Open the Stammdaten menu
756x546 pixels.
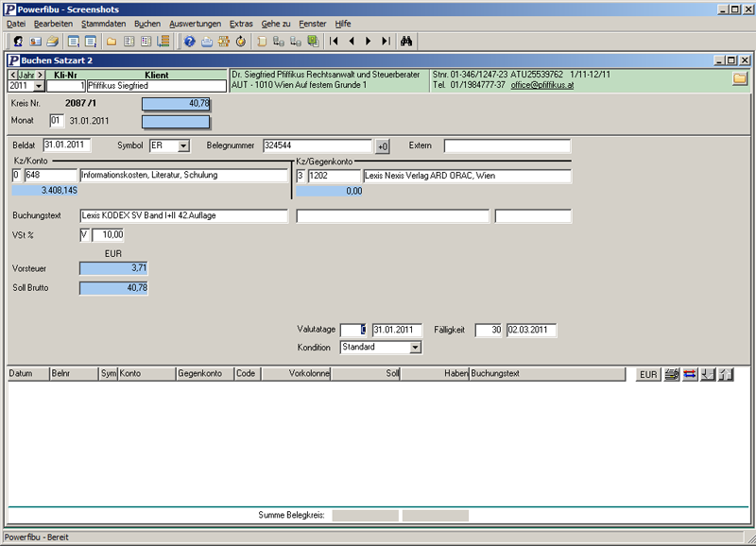[x=103, y=23]
